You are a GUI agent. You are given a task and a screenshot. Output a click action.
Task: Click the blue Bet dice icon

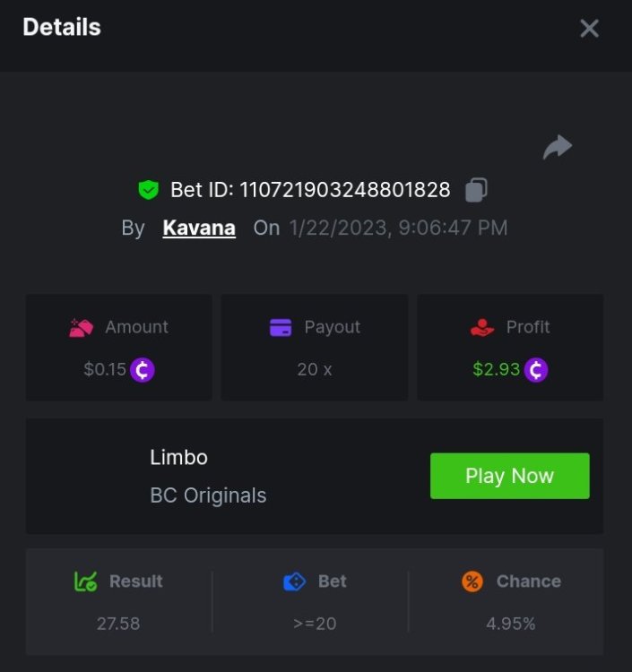click(294, 582)
